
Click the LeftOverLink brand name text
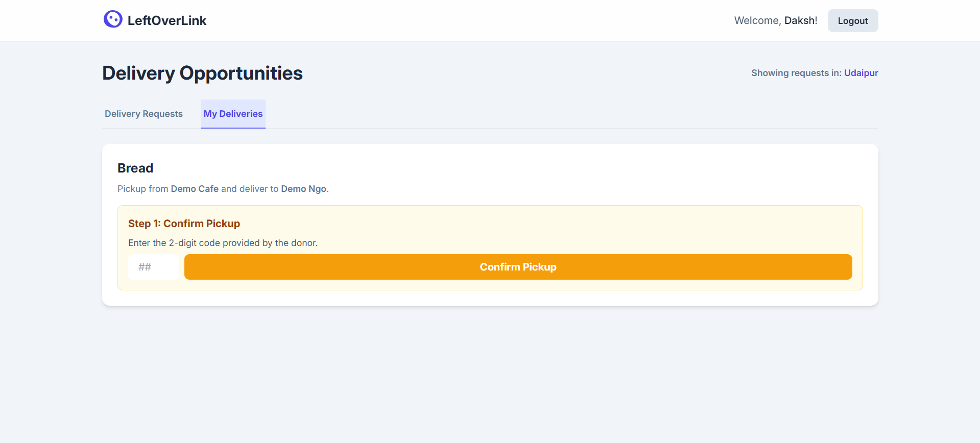(167, 21)
